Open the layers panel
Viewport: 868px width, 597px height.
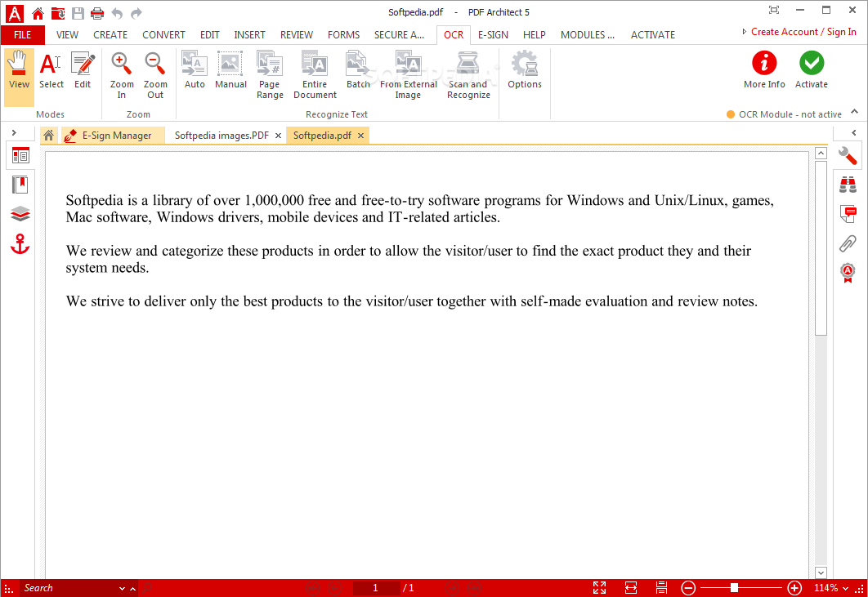[20, 214]
